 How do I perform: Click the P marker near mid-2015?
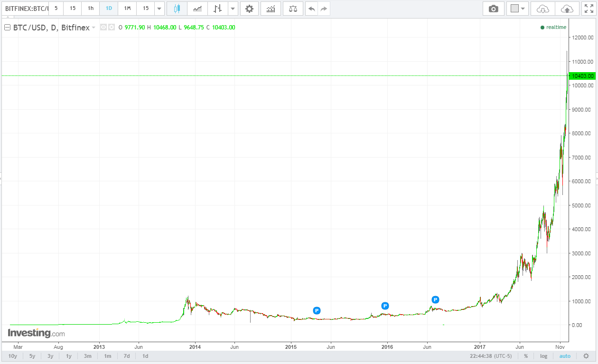click(x=317, y=310)
